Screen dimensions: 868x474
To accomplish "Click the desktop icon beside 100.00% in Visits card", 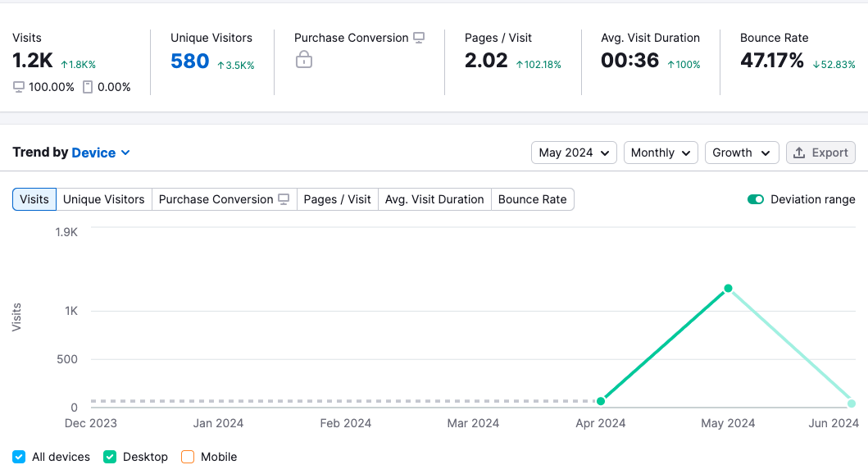I will [18, 86].
